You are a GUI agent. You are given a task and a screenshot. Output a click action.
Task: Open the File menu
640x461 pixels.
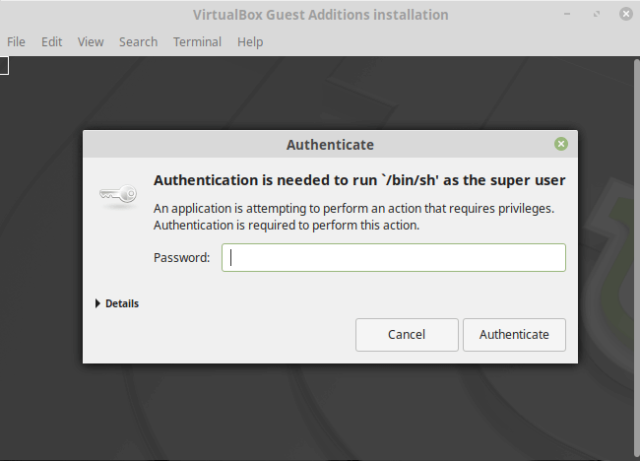click(16, 42)
